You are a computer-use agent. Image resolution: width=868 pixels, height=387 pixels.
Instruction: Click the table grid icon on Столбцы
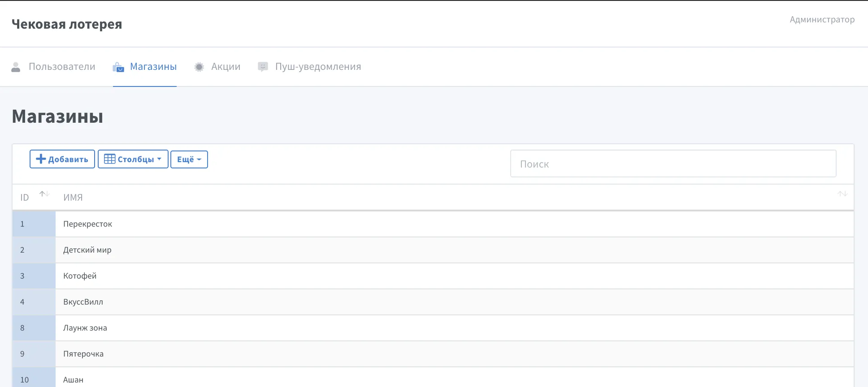109,159
